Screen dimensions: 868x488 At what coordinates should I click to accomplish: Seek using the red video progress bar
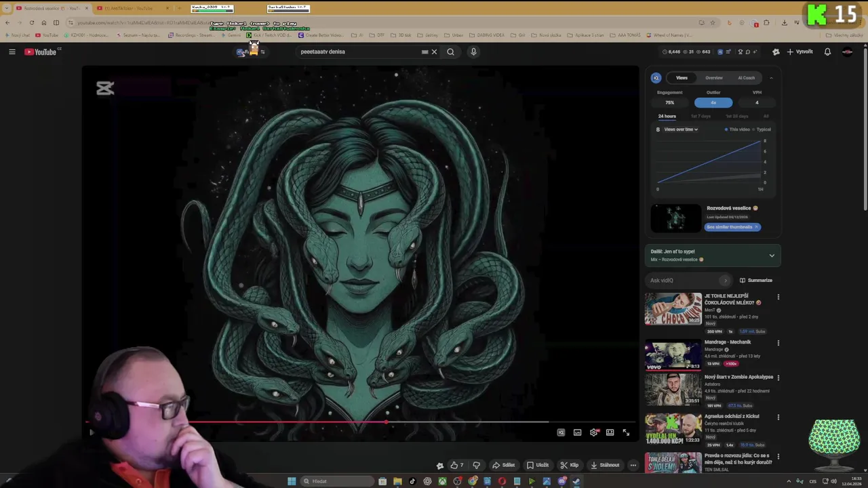coord(361,422)
